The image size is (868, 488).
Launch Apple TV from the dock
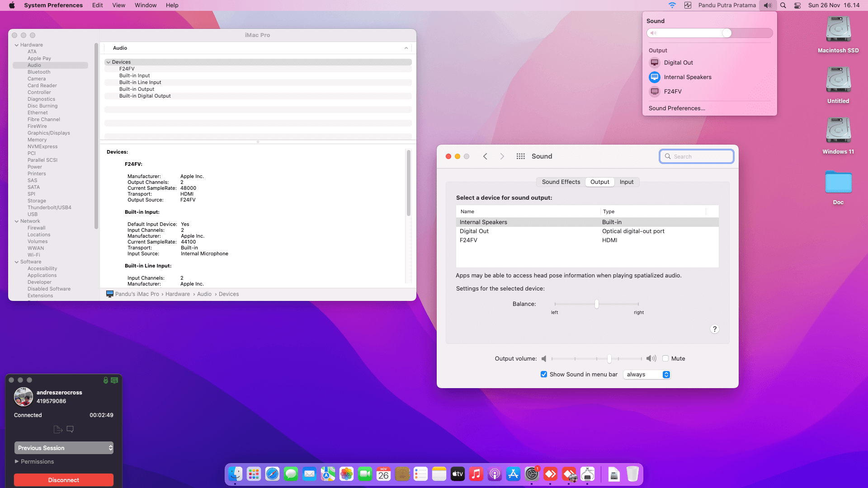pyautogui.click(x=458, y=474)
